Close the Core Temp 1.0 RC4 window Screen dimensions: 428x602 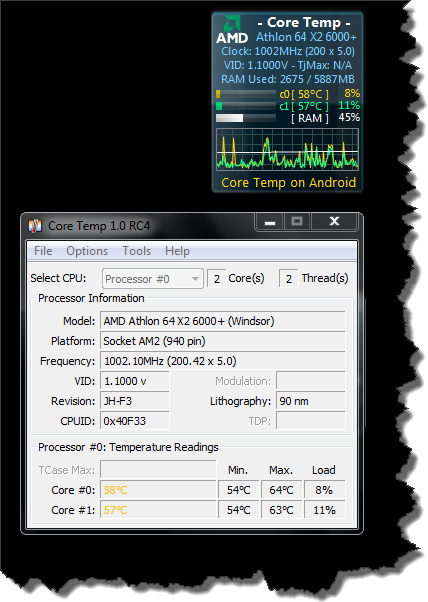(334, 222)
